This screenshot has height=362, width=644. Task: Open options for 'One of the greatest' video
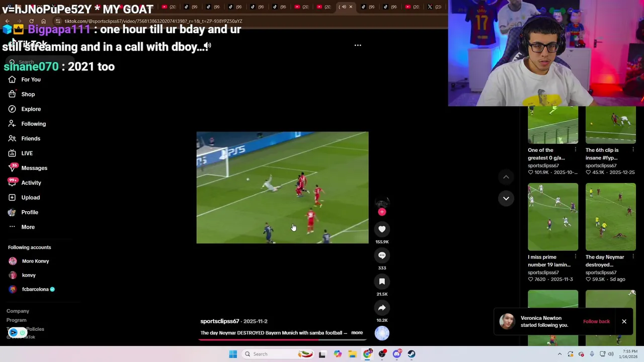click(576, 150)
